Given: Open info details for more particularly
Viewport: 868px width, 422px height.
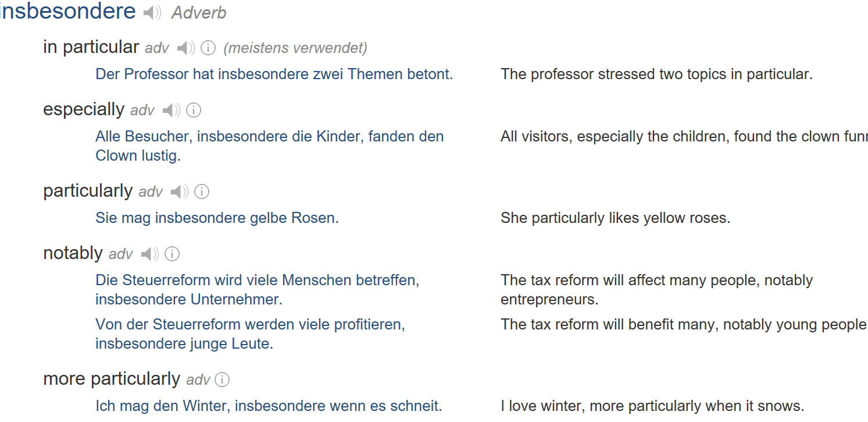Looking at the screenshot, I should click(x=222, y=379).
